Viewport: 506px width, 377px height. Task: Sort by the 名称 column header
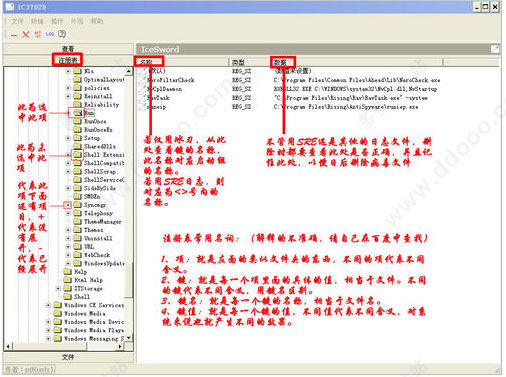point(183,62)
